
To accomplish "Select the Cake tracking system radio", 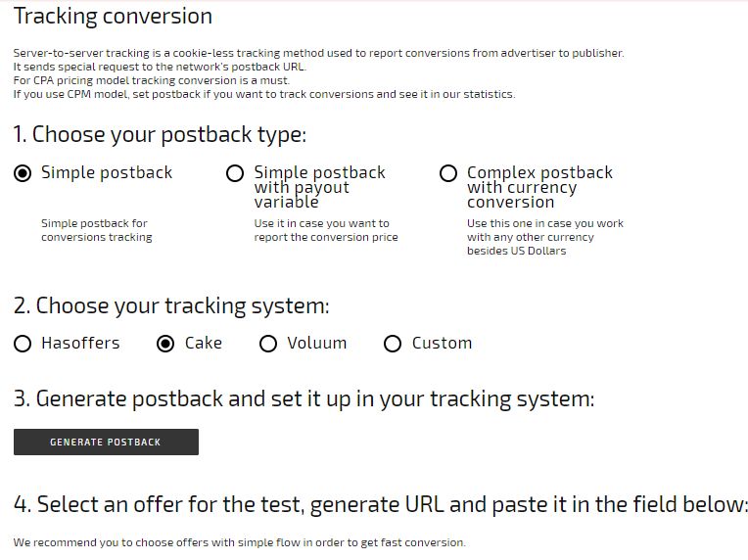I will (165, 344).
